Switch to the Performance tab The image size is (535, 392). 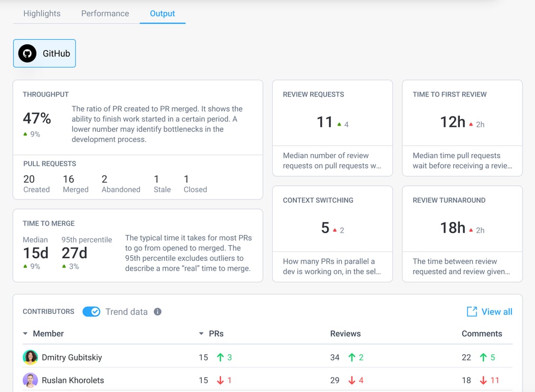[105, 13]
